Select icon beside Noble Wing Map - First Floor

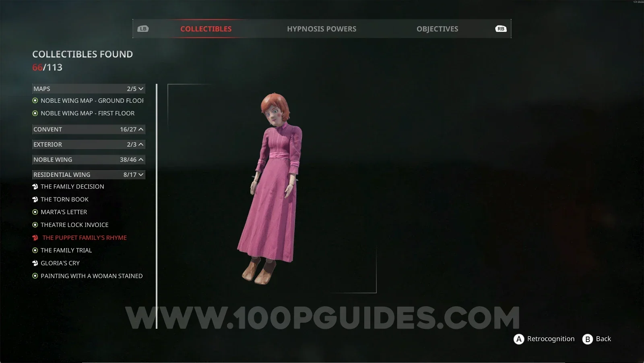[35, 114]
